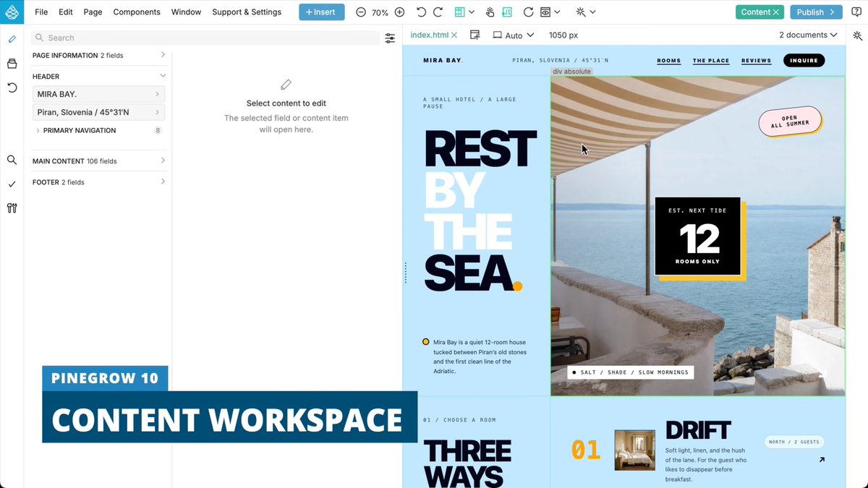Viewport: 868px width, 488px height.
Task: Click the Drift room thumbnail image
Action: (635, 450)
